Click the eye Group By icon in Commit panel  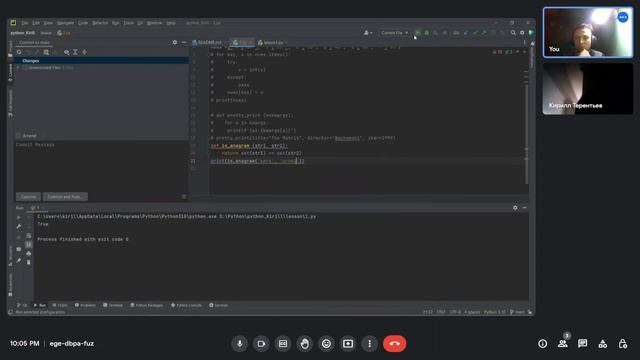pyautogui.click(x=67, y=52)
